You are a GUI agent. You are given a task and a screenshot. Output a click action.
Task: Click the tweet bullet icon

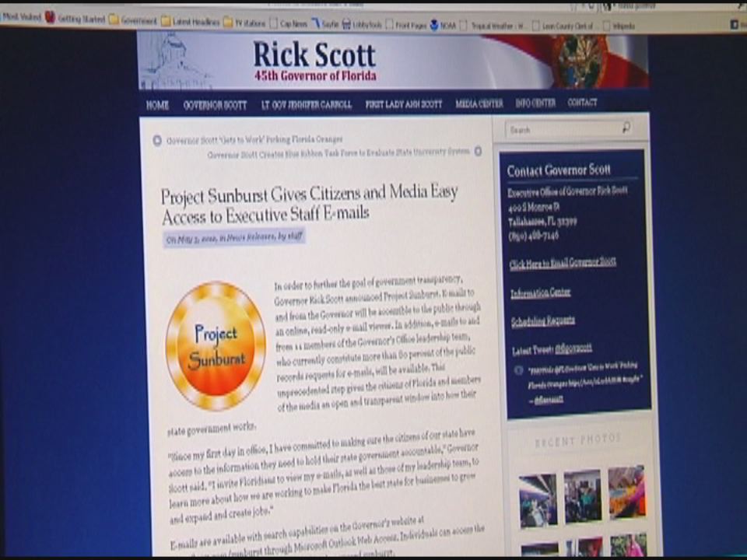point(518,370)
